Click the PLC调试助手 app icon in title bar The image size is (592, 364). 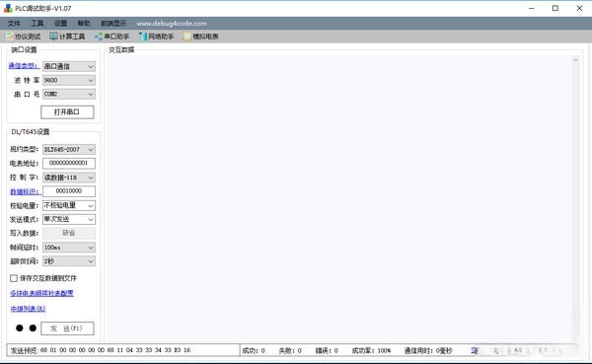pos(8,8)
